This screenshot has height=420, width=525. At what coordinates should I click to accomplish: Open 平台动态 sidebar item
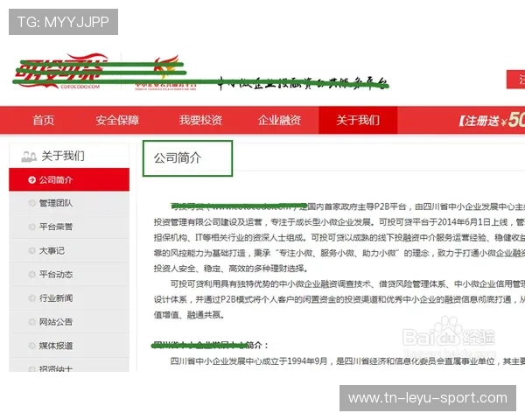[x=69, y=274]
